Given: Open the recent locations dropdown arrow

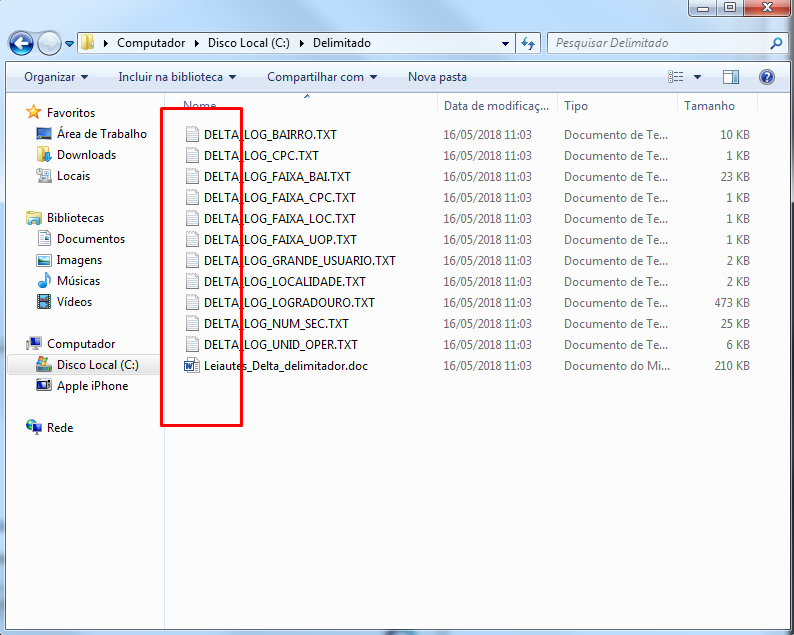Looking at the screenshot, I should [x=69, y=44].
